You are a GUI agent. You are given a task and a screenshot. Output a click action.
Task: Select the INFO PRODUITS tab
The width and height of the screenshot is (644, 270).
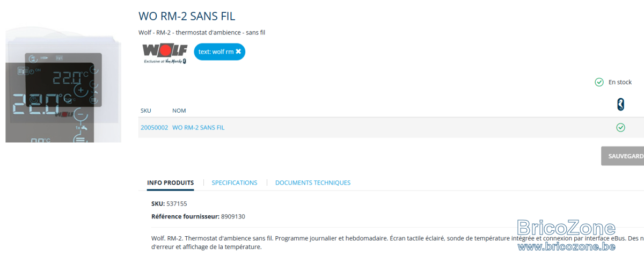pyautogui.click(x=171, y=183)
